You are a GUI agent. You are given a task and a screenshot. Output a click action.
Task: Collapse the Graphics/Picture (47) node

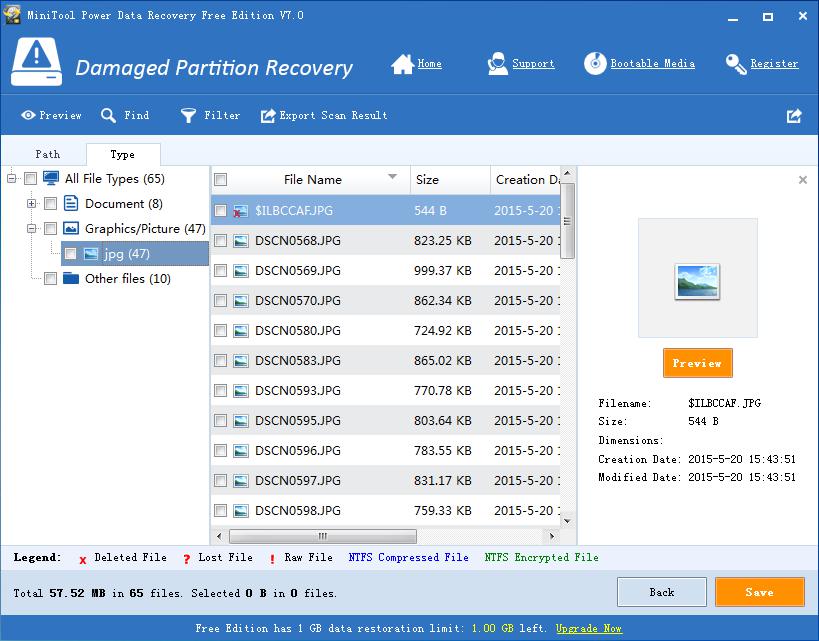point(32,228)
